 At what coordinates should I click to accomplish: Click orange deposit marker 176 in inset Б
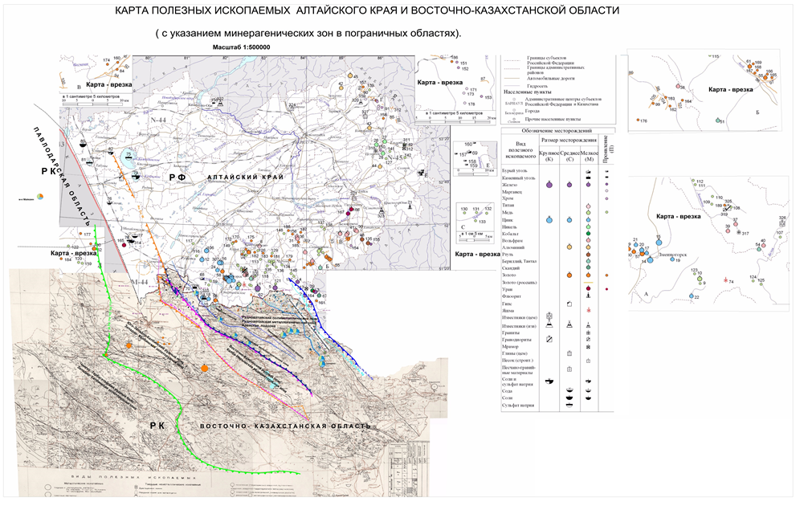click(x=638, y=120)
